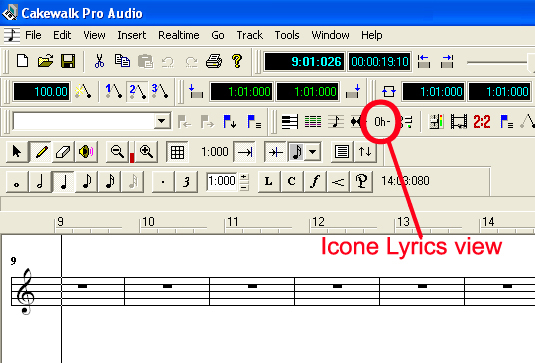Screen dimensions: 535x363
Task: Click the rewind to beginning icon
Action: 424,61
